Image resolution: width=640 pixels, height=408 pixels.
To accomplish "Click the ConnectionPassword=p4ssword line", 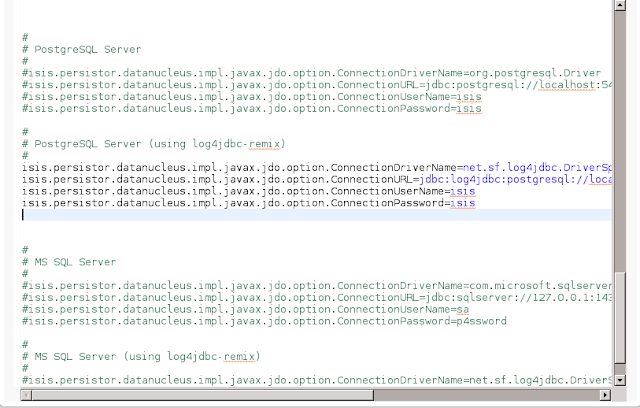I will [x=264, y=321].
